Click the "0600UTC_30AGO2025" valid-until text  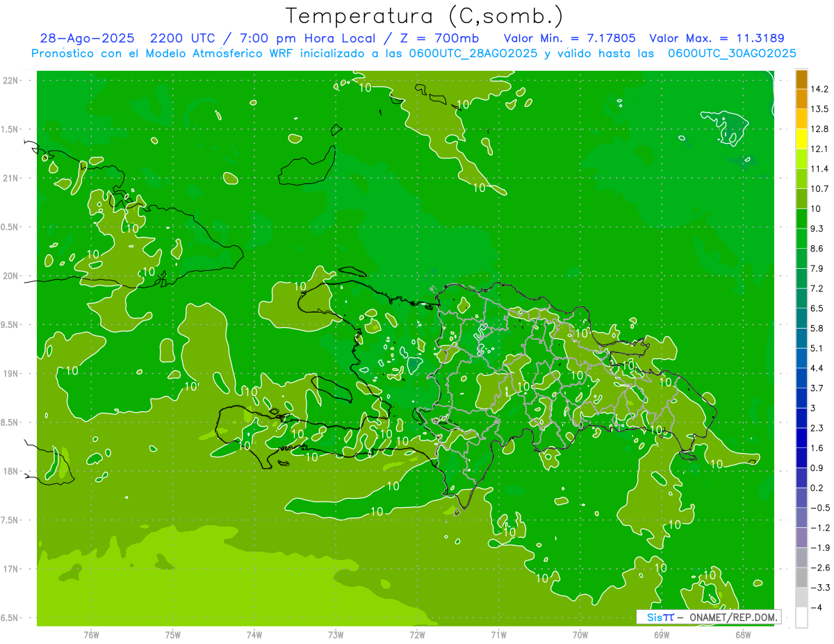(732, 53)
